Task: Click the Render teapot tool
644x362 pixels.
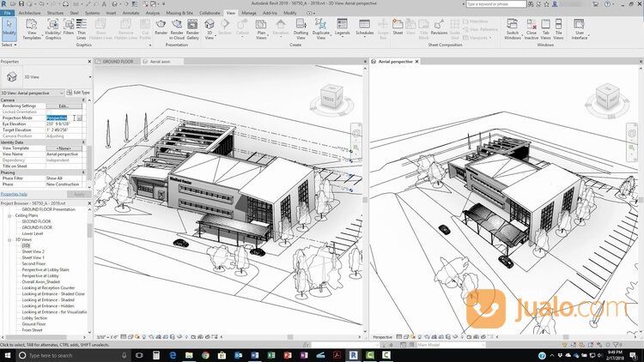Action: coord(161,27)
